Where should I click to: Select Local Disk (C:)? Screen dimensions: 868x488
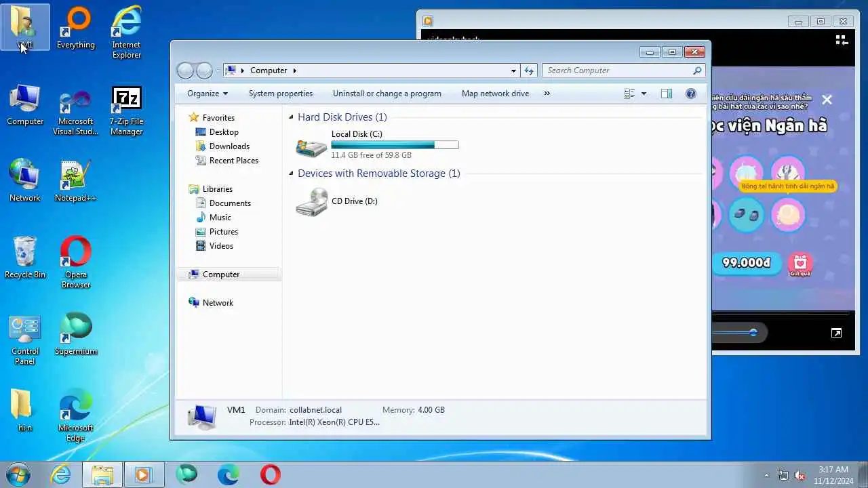pyautogui.click(x=378, y=144)
